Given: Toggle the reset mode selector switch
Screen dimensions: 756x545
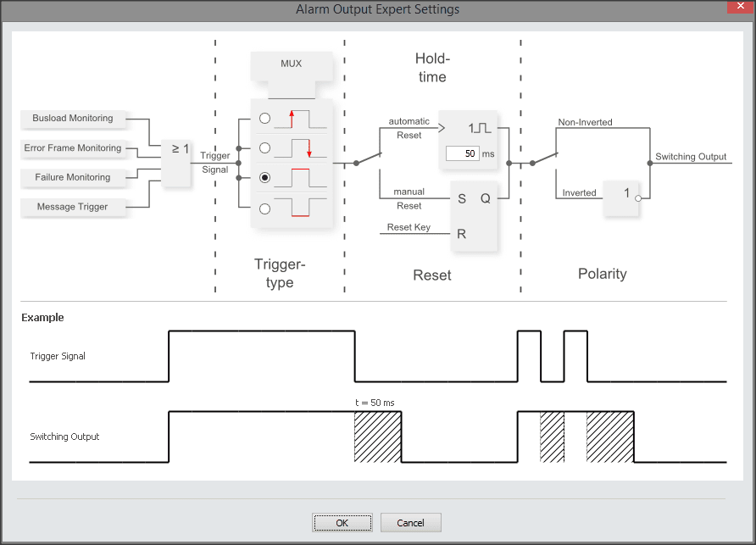Looking at the screenshot, I should point(368,158).
